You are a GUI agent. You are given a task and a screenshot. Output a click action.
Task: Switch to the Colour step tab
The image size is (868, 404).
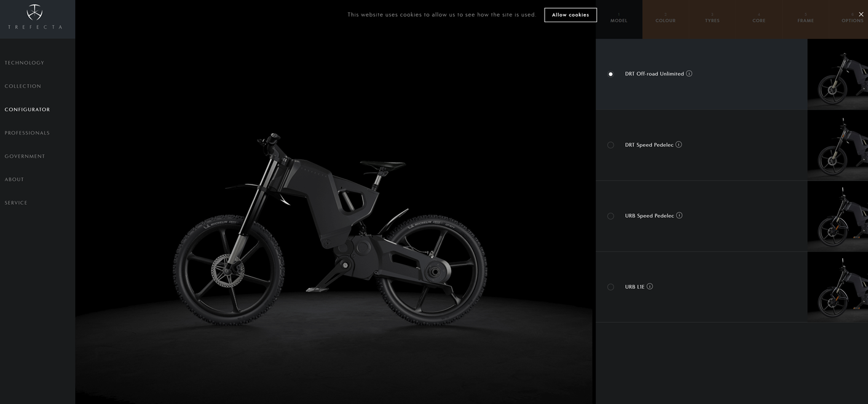[x=665, y=20]
